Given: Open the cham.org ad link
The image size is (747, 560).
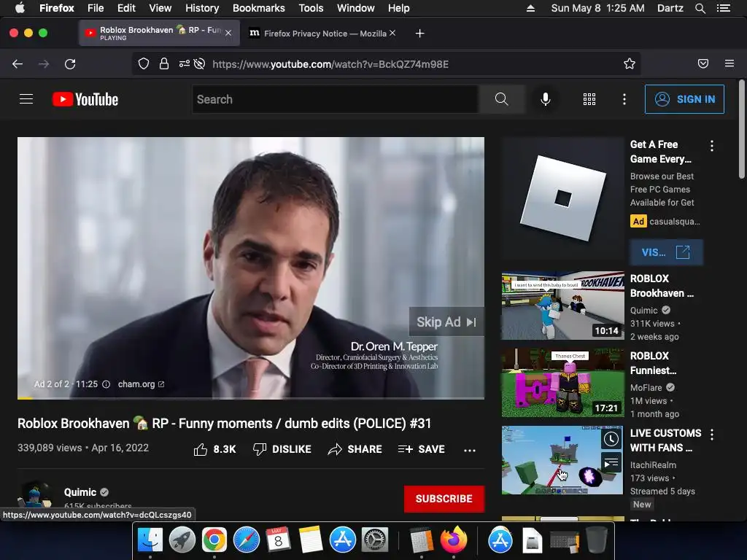Looking at the screenshot, I should [x=141, y=384].
